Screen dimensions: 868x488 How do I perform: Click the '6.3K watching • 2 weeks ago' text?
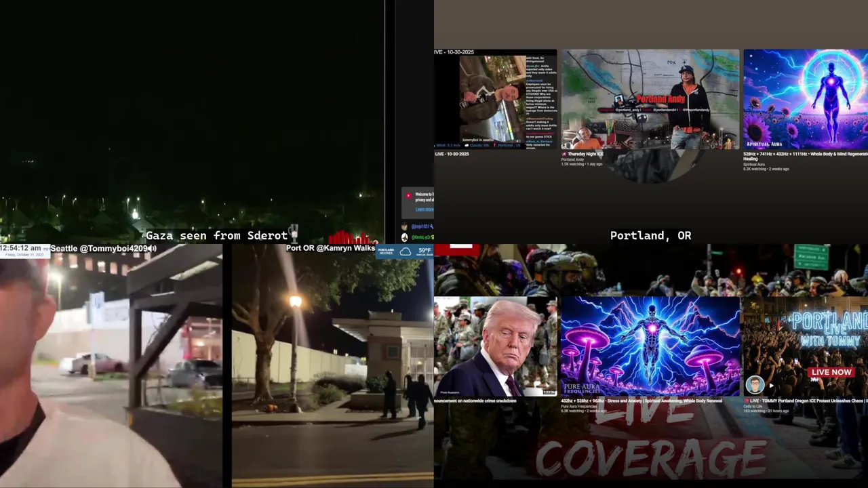click(x=584, y=411)
